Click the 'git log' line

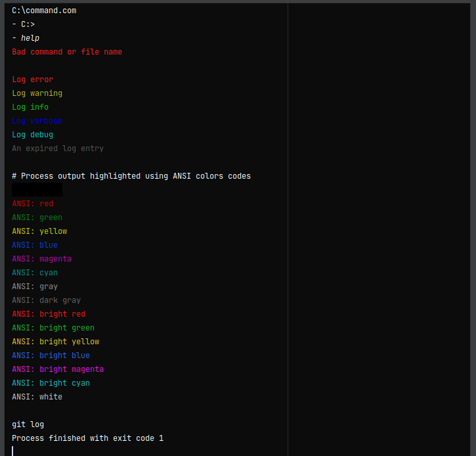[28, 424]
